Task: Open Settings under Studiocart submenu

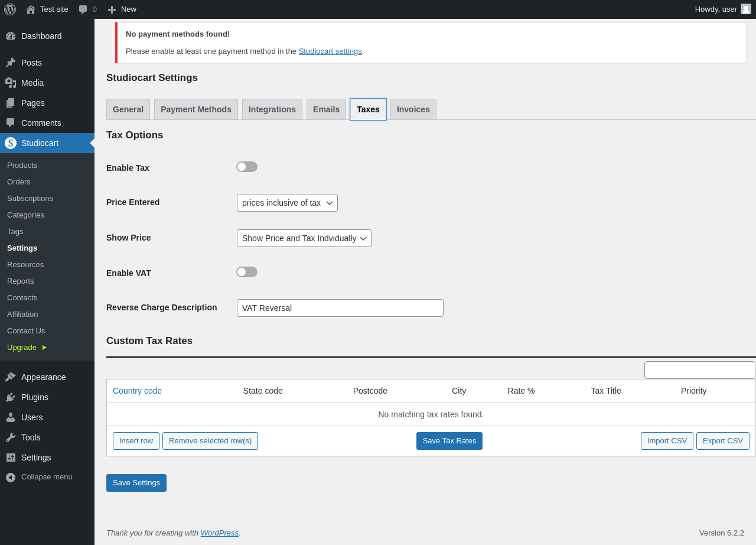Action: 22,248
